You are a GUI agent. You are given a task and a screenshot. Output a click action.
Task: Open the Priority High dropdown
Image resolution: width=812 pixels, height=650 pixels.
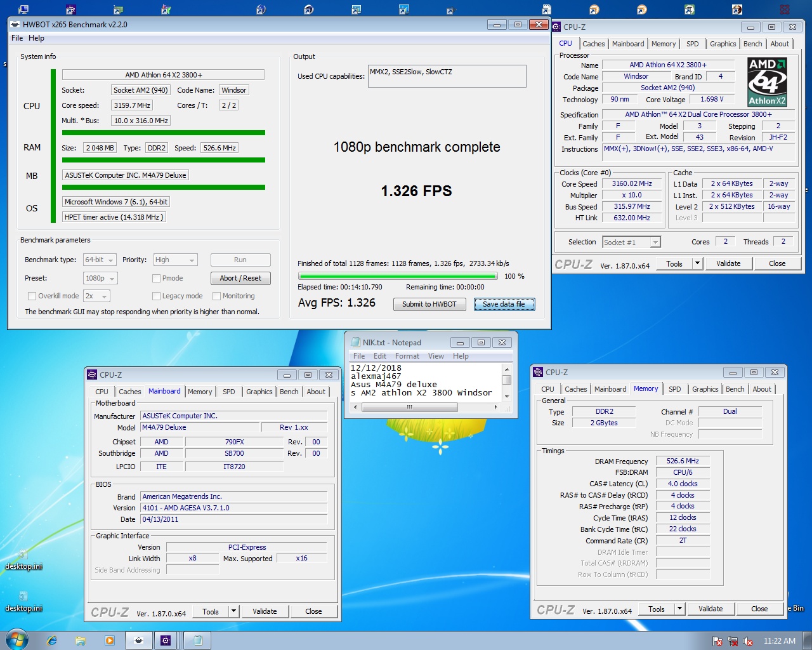[175, 260]
